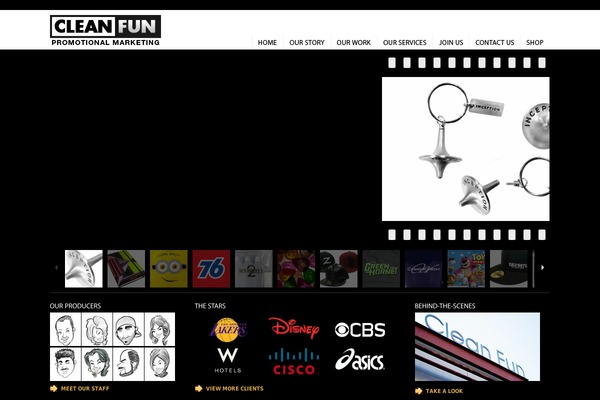This screenshot has width=600, height=400.
Task: Click the W Hotels logo
Action: pyautogui.click(x=228, y=360)
